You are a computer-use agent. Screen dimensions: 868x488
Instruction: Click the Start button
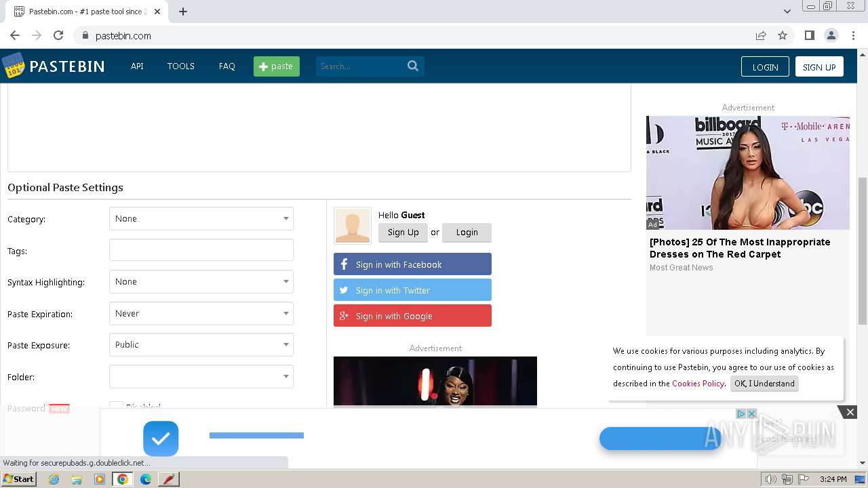click(x=18, y=479)
